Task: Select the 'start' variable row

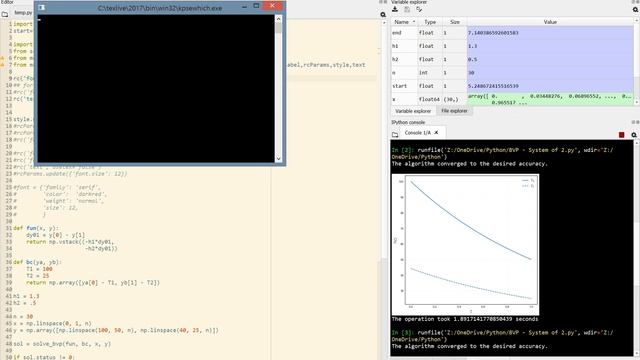Action: click(x=512, y=86)
